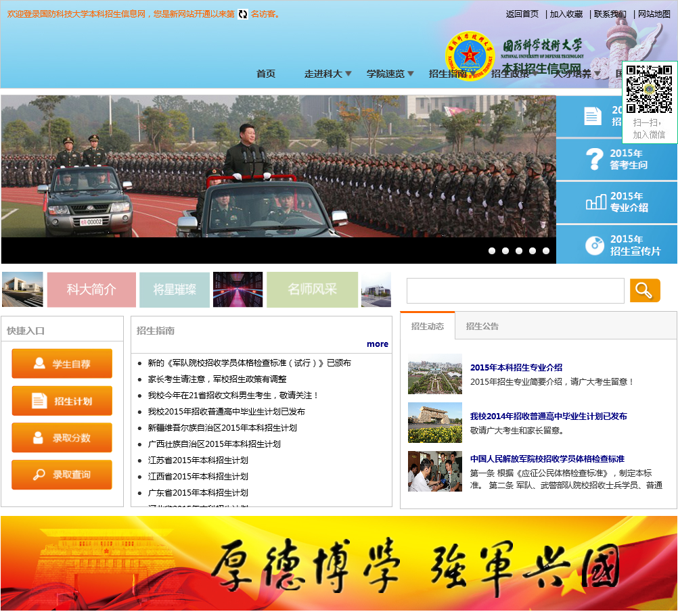Click the 录取查询 orange button
The image size is (678, 616).
pyautogui.click(x=62, y=474)
